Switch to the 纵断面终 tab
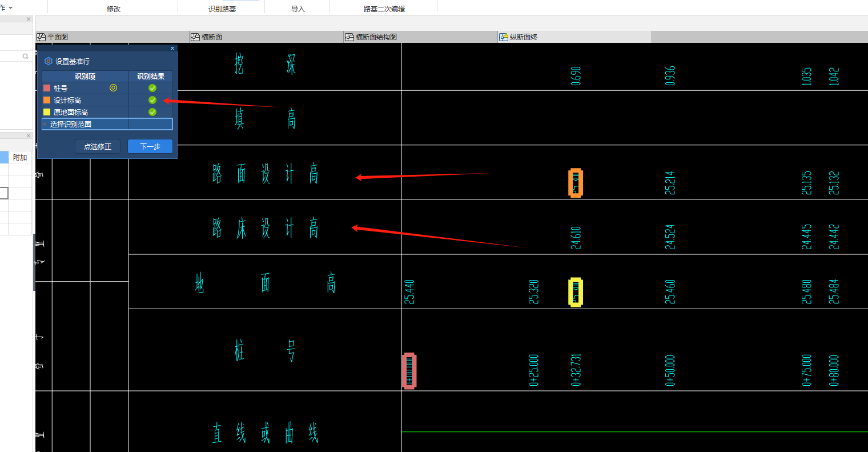This screenshot has width=868, height=452. click(x=575, y=37)
